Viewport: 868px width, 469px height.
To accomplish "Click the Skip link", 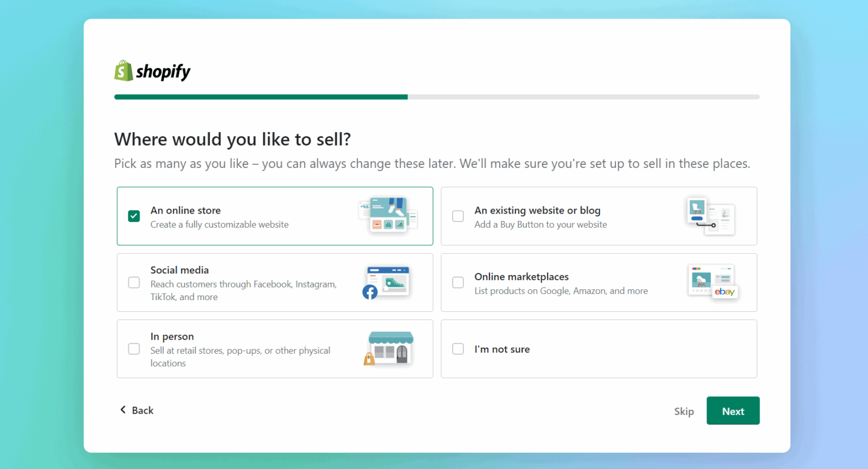I will point(684,411).
